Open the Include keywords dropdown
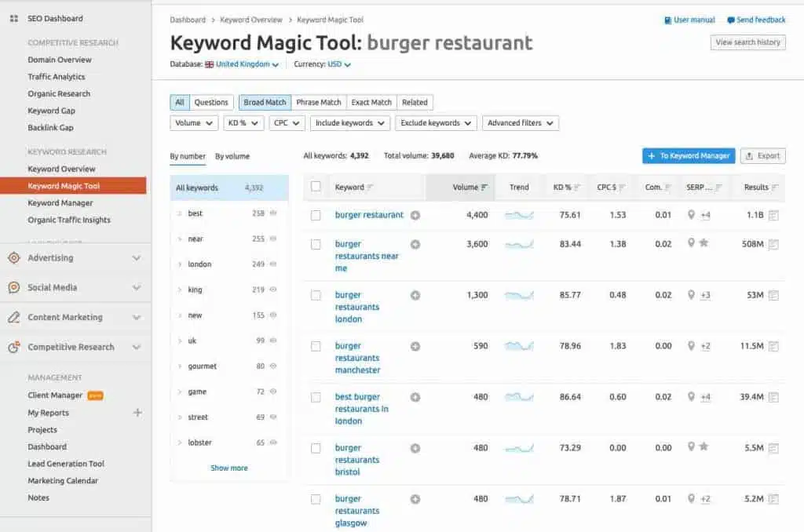Screen dimensions: 804x532 (x=349, y=123)
